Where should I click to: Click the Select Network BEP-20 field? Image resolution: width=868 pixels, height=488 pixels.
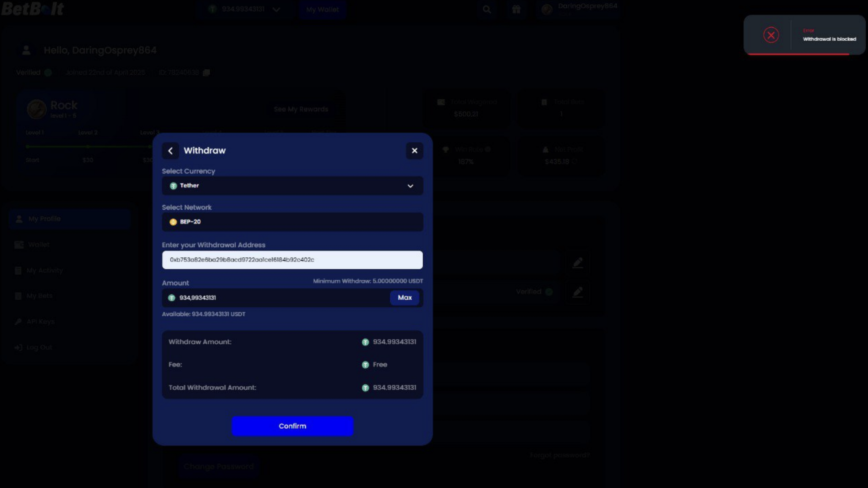tap(292, 222)
